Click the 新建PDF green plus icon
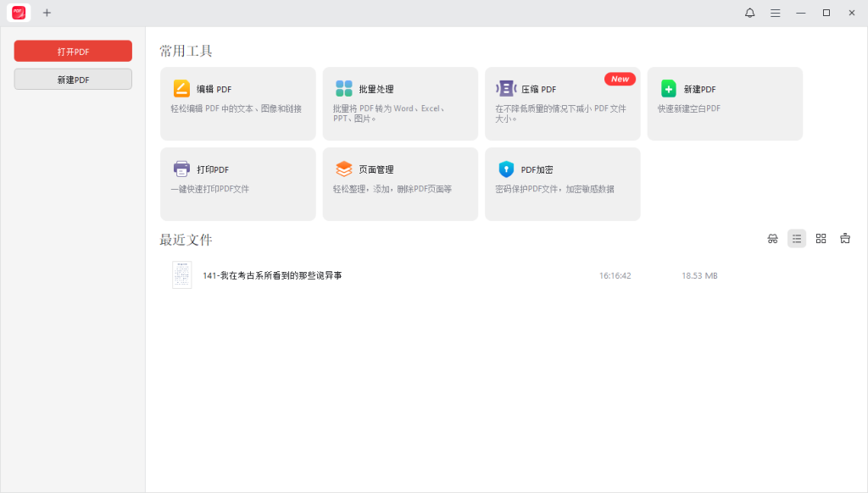Viewport: 868px width, 493px height. [669, 88]
